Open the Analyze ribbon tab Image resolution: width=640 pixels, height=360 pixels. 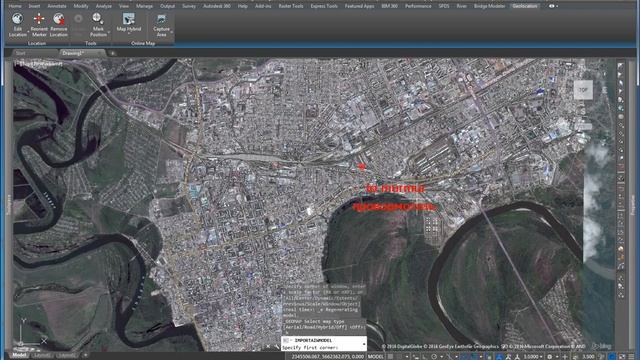[104, 6]
